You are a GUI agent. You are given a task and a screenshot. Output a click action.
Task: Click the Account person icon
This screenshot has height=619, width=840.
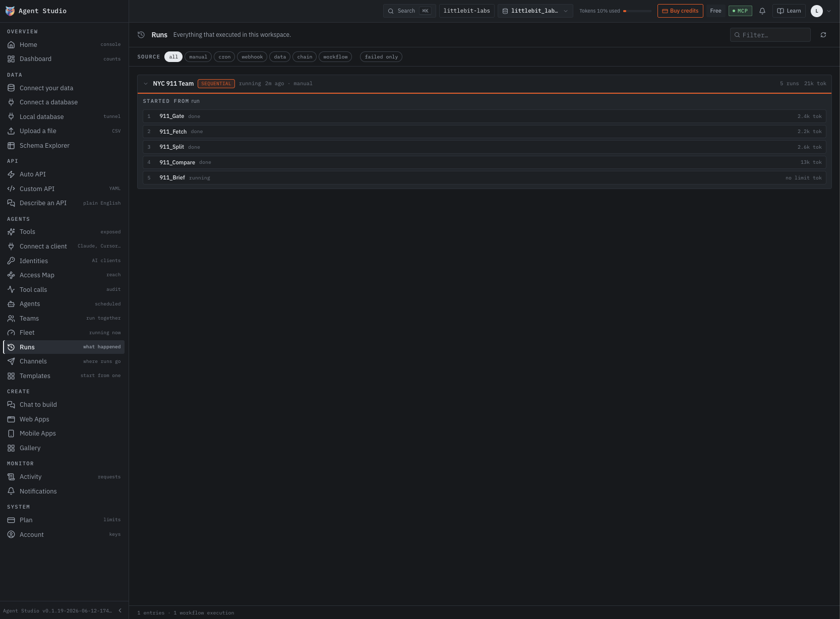[x=11, y=534]
